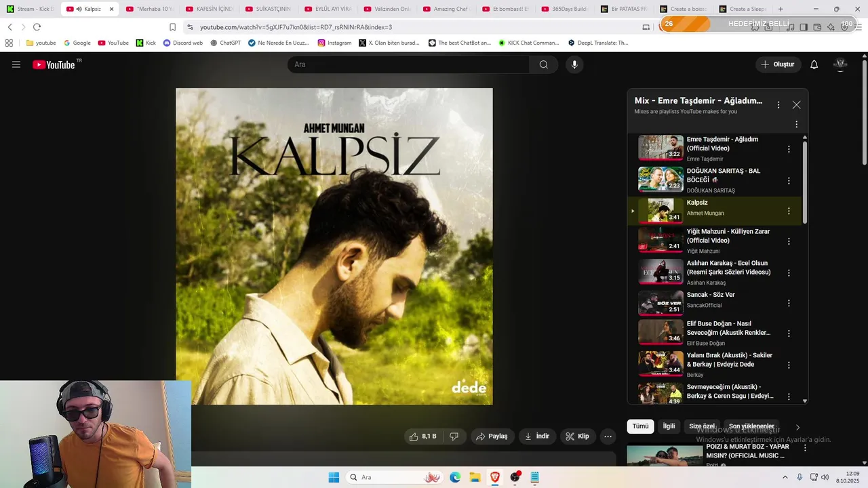Play DOĞUKAN SARITAŞ - BAL BÖCEĞİ thumbnail
The height and width of the screenshot is (488, 868).
[x=660, y=180]
